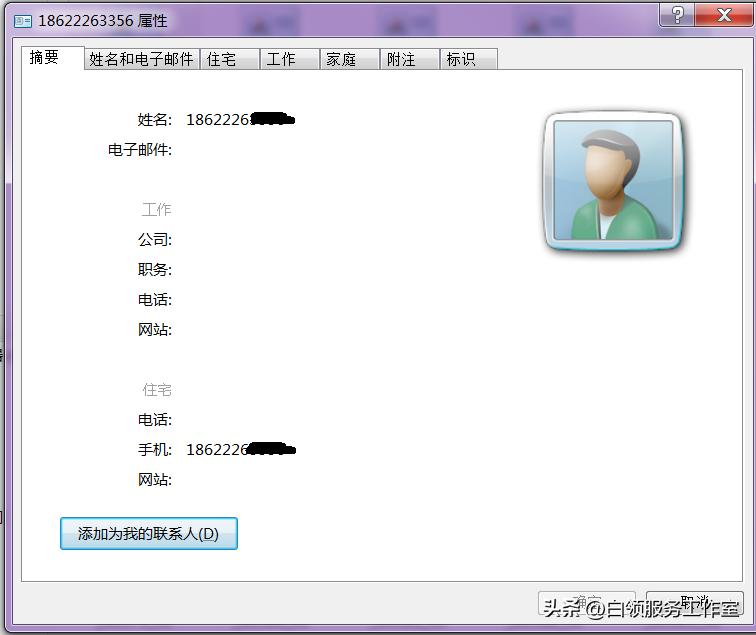Open the 工作 tab
Screen dimensions: 756x635
pos(290,59)
